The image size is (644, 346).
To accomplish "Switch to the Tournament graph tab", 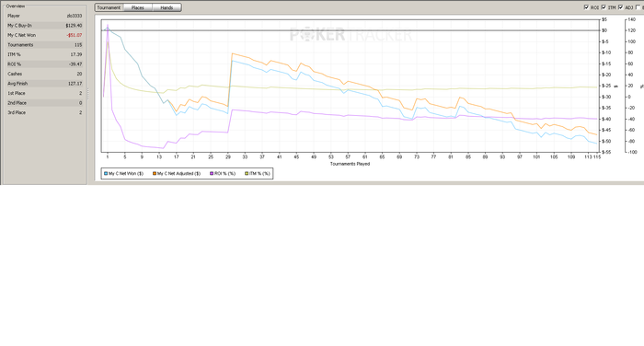I will (109, 7).
